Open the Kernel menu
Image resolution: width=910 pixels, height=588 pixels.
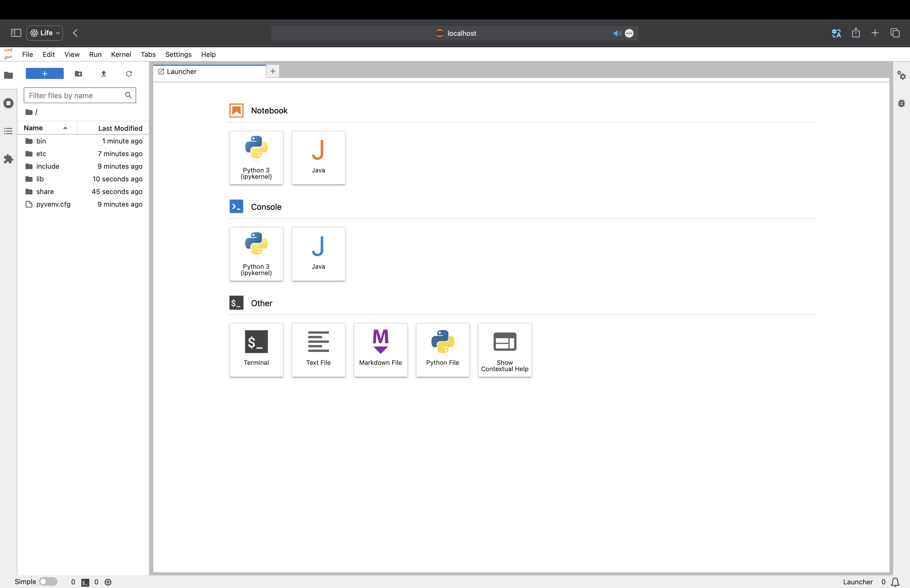pyautogui.click(x=121, y=54)
